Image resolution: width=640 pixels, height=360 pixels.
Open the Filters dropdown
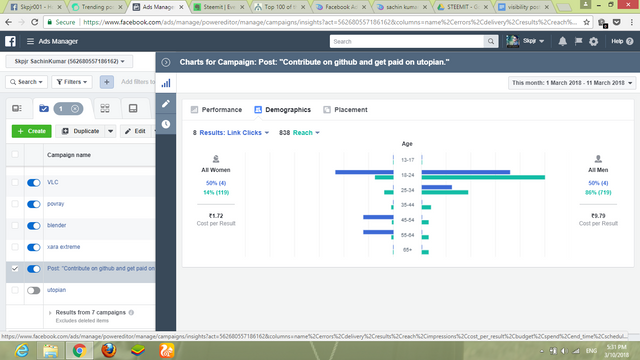(x=72, y=82)
